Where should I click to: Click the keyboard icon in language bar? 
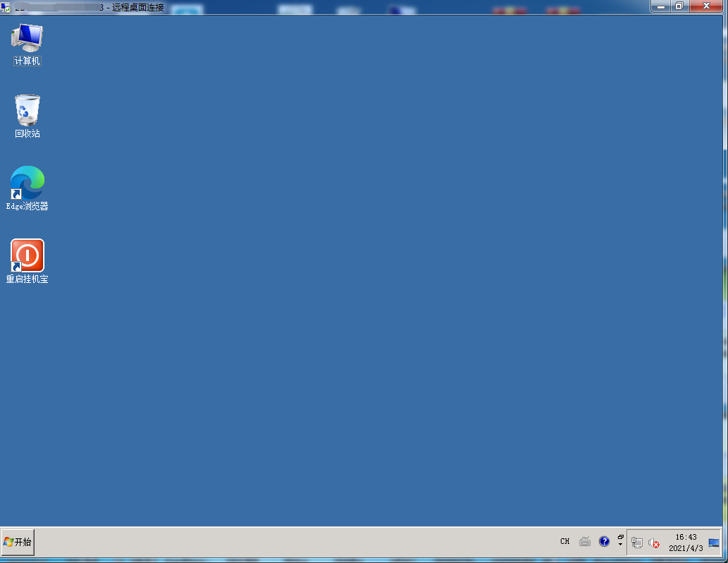(x=585, y=542)
